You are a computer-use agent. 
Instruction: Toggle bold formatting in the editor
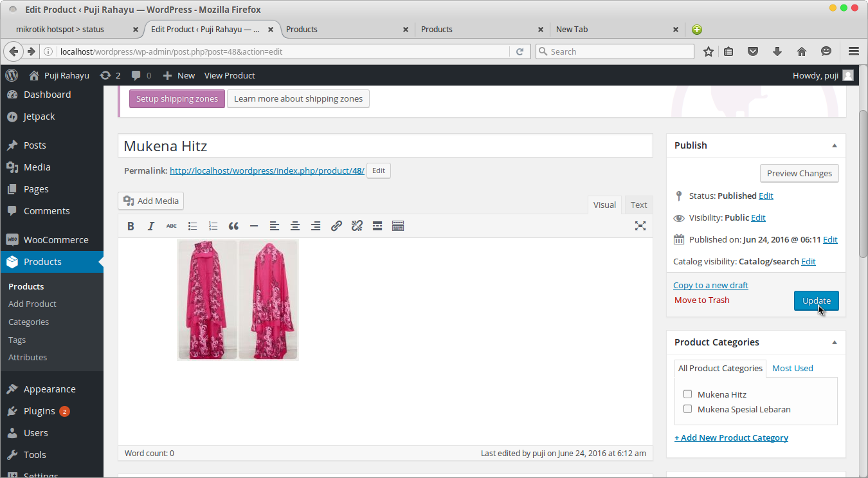(131, 226)
